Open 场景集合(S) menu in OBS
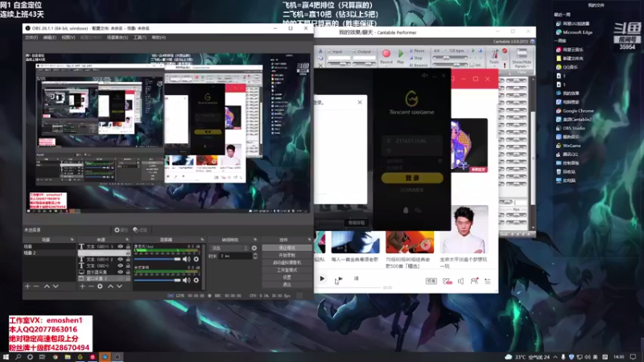This screenshot has height=362, width=644. coord(118,37)
